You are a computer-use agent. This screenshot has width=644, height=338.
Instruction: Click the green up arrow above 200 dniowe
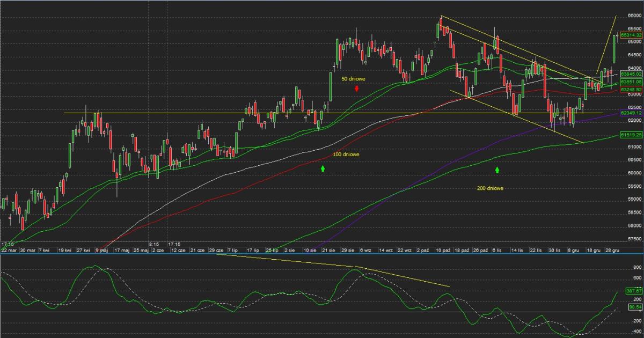click(497, 170)
